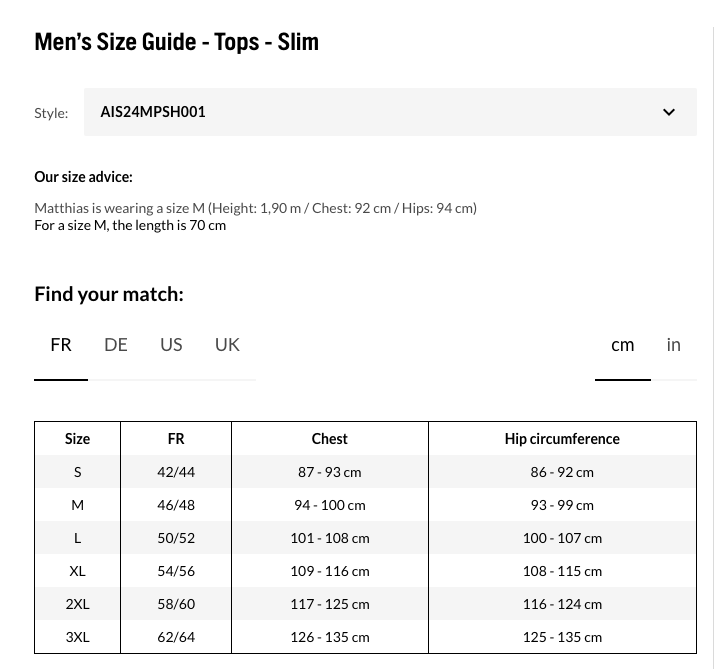Screen dimensions: 714x669
Task: Select the size M row
Action: [x=365, y=505]
